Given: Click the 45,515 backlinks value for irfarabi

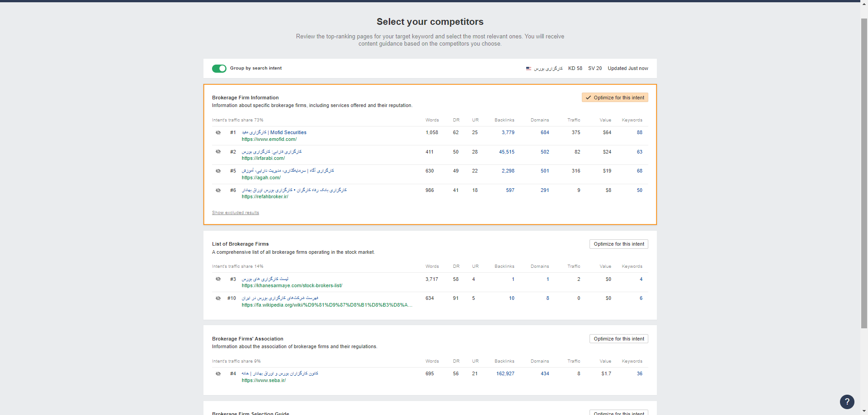Looking at the screenshot, I should [506, 152].
